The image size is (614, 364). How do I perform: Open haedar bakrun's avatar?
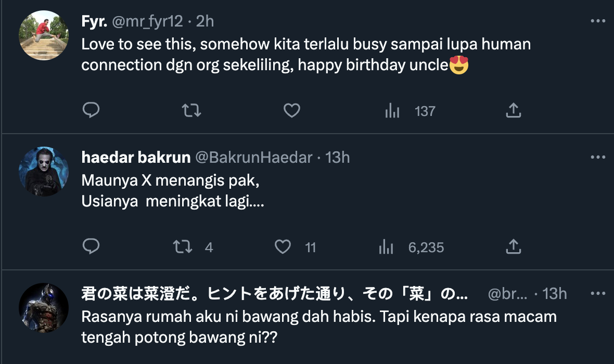(44, 172)
